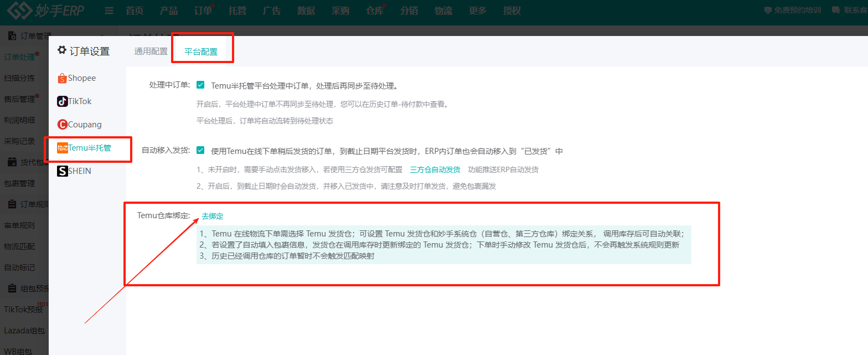Open the 首页 menu

(135, 11)
